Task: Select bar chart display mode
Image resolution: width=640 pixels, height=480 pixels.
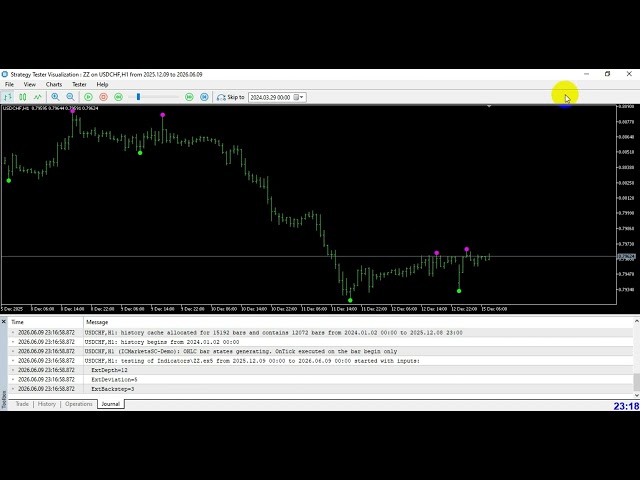Action: tap(8, 97)
